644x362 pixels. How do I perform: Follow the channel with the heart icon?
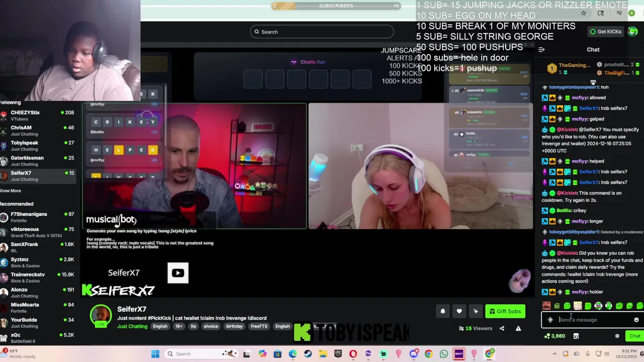(x=459, y=311)
